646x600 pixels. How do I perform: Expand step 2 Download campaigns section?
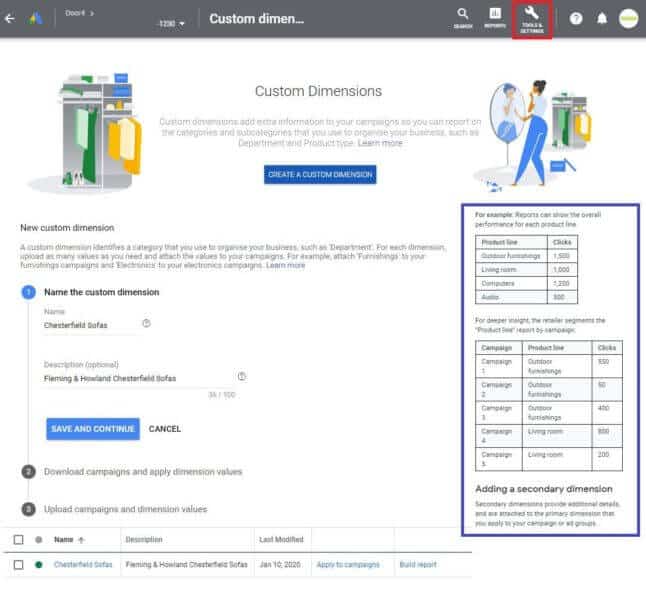click(x=143, y=471)
